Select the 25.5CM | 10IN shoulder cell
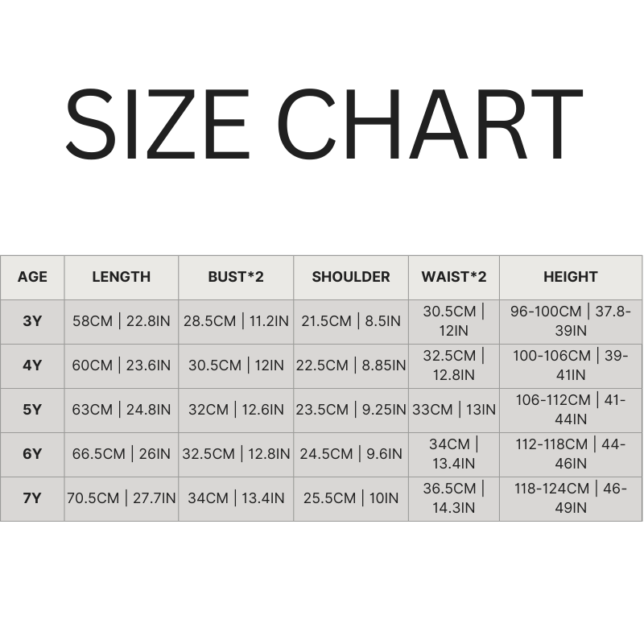The image size is (644, 644). 351,498
